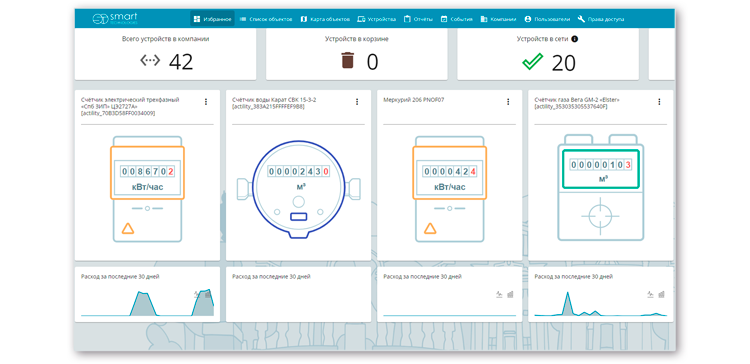Screen dimensions: 750x364
Task: Click the Smart Technologies logo
Action: (115, 19)
